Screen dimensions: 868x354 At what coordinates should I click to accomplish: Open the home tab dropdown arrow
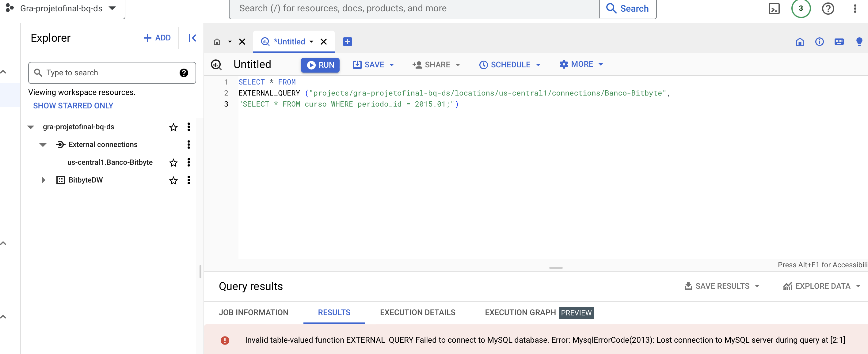pyautogui.click(x=230, y=42)
